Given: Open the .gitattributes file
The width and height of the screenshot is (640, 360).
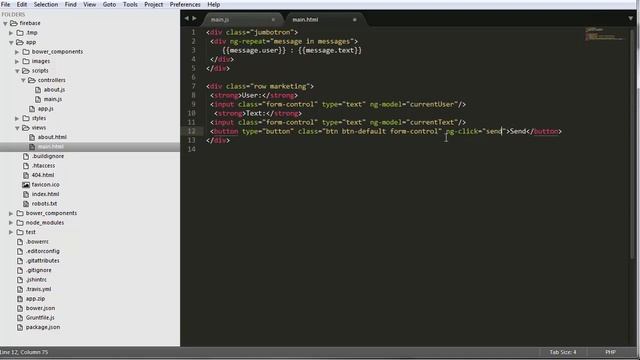Looking at the screenshot, I should click(x=42, y=260).
